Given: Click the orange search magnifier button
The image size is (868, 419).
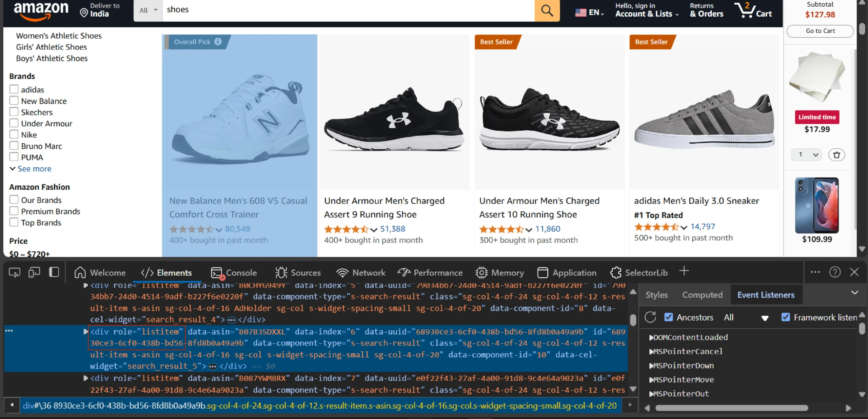Looking at the screenshot, I should (x=547, y=11).
